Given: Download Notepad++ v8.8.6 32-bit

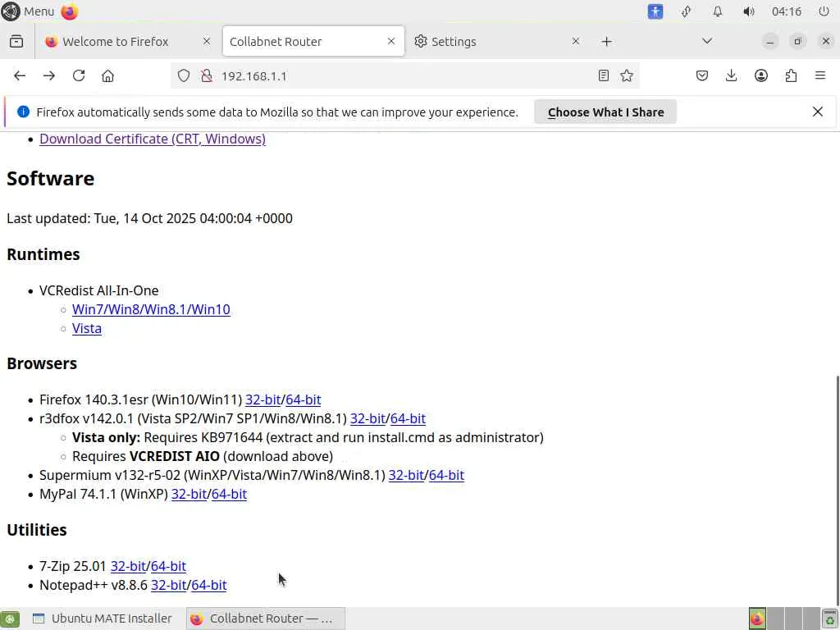Looking at the screenshot, I should [168, 585].
